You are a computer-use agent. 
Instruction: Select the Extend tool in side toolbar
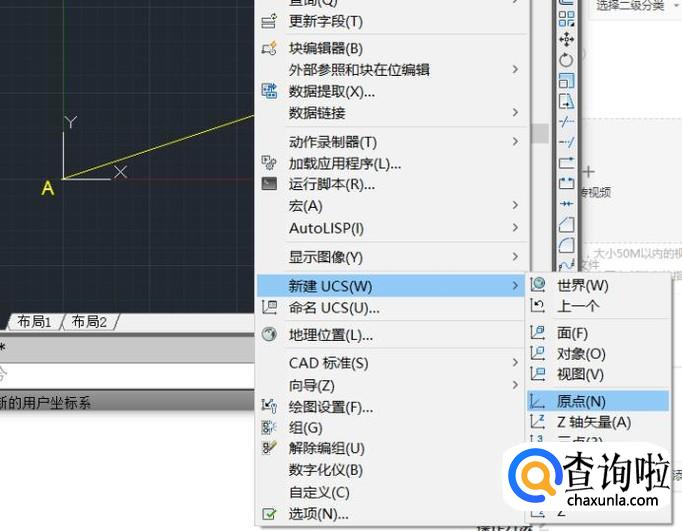pyautogui.click(x=566, y=142)
